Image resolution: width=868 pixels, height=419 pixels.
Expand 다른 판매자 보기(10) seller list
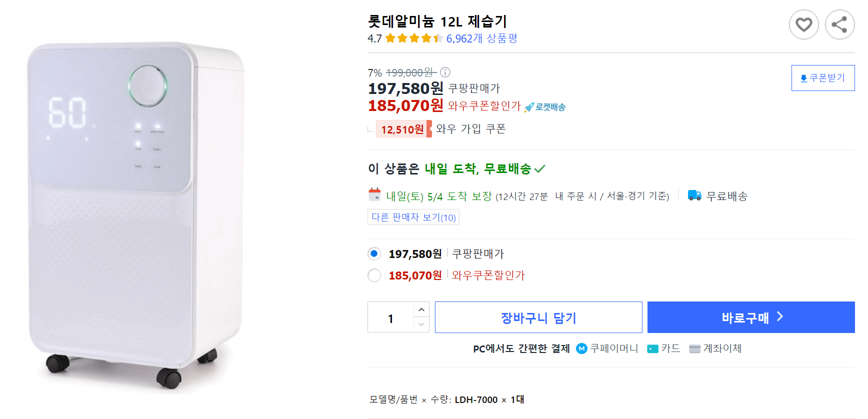pyautogui.click(x=413, y=217)
